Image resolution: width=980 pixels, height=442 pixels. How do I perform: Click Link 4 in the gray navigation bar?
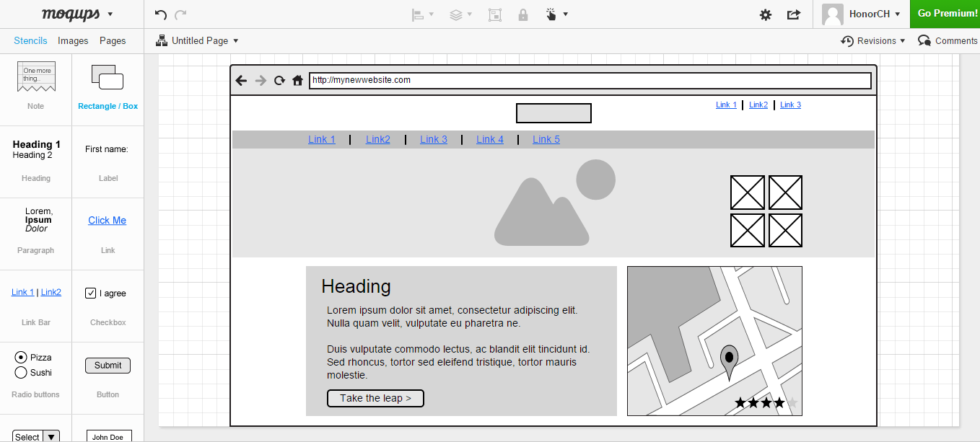(490, 139)
